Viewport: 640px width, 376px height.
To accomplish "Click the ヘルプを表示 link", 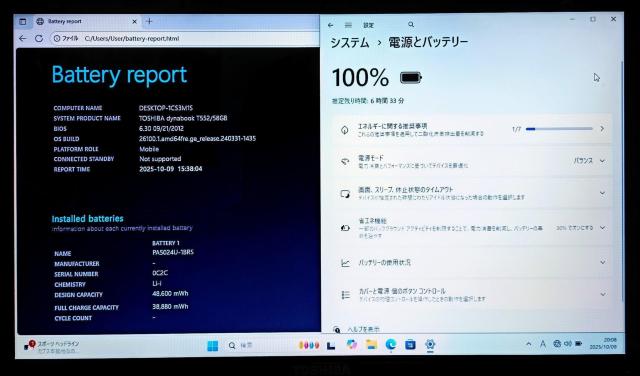I will (x=363, y=329).
